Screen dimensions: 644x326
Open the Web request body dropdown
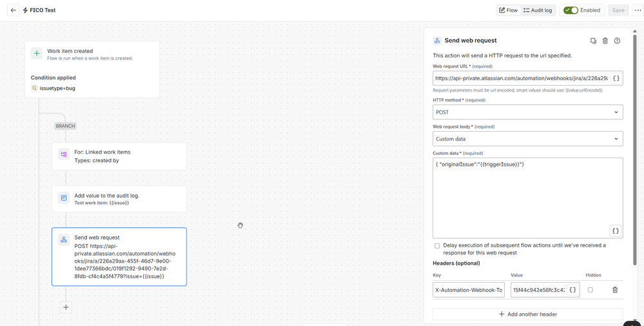(x=528, y=139)
